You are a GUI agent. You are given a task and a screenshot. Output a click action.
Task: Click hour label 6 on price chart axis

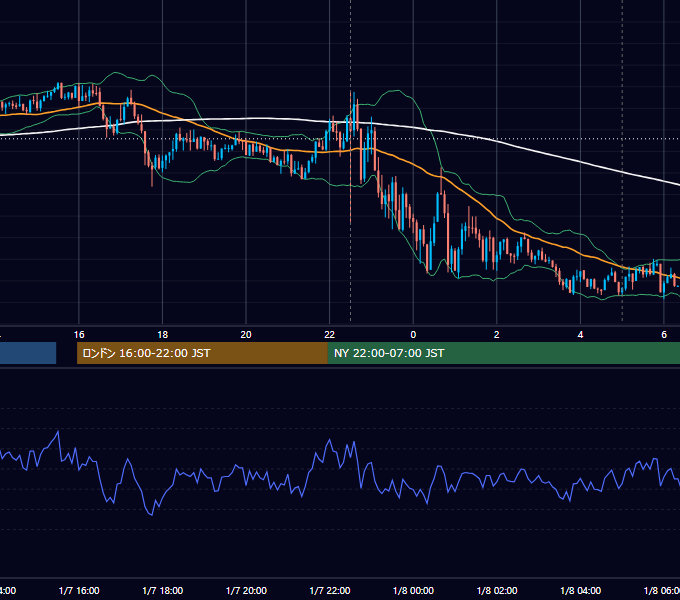(x=664, y=335)
